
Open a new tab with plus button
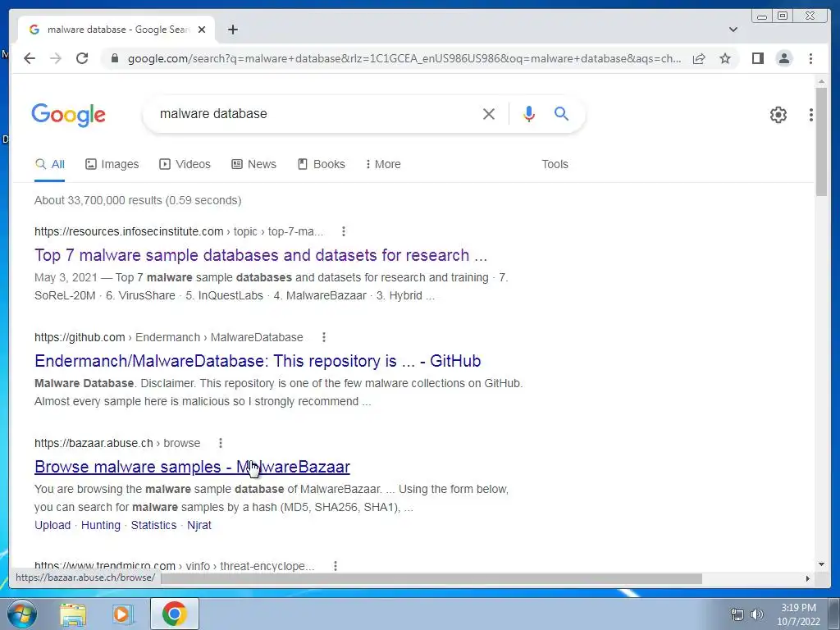tap(232, 30)
